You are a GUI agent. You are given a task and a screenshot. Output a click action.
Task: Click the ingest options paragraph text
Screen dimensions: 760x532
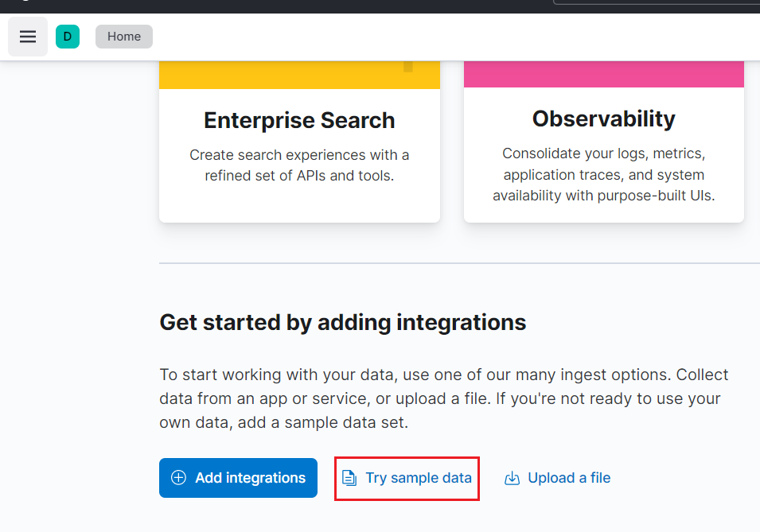tap(444, 398)
